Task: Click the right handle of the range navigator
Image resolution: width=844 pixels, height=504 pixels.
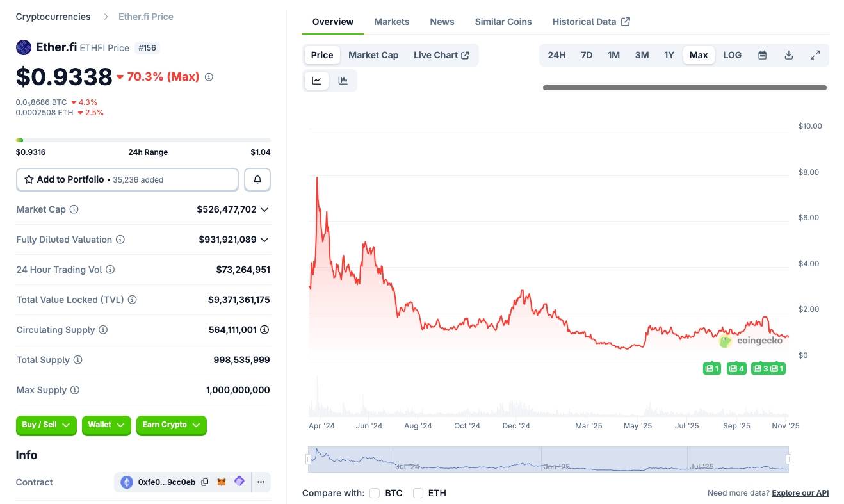Action: click(788, 459)
